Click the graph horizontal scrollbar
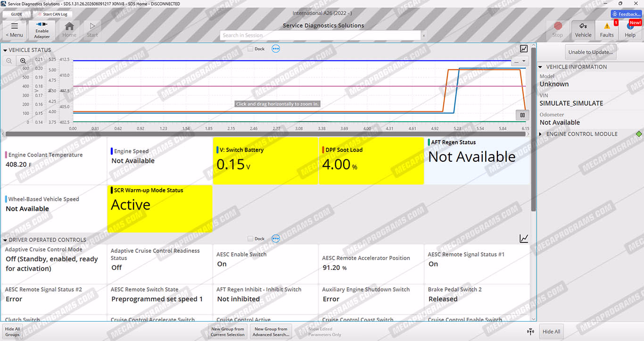This screenshot has width=644, height=341. click(x=266, y=134)
